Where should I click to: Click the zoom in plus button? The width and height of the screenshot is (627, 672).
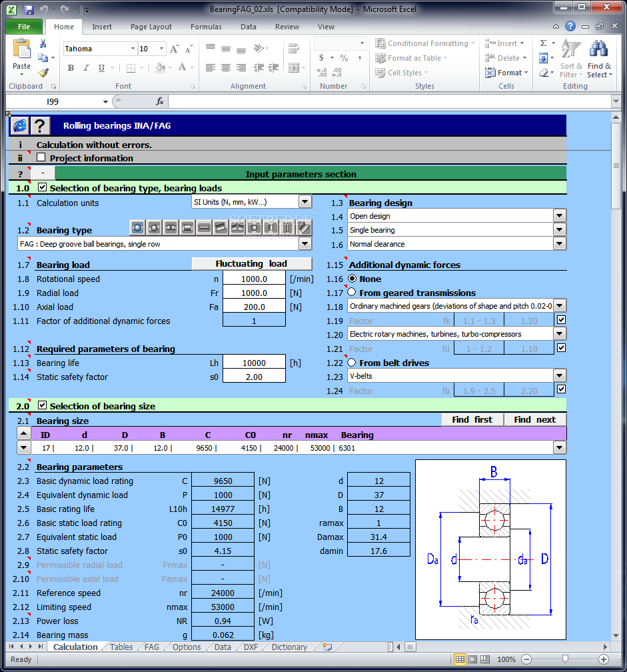click(604, 659)
